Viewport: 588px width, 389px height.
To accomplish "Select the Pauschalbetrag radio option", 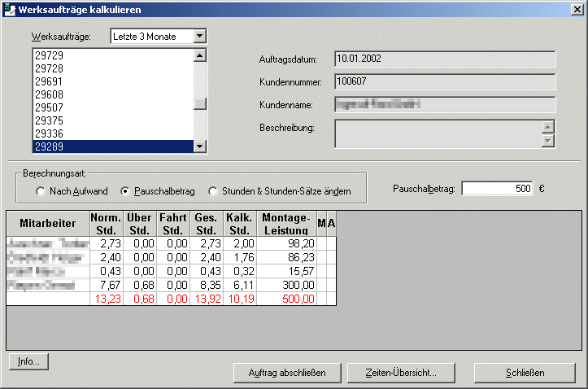I will coord(125,191).
